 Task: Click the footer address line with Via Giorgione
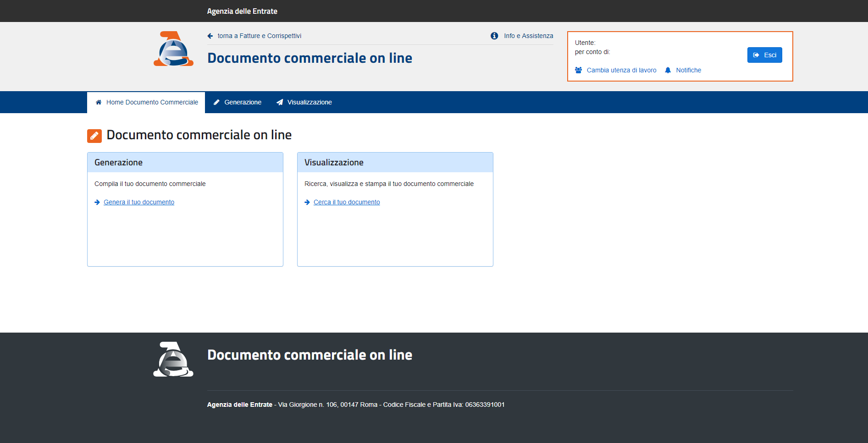point(356,405)
